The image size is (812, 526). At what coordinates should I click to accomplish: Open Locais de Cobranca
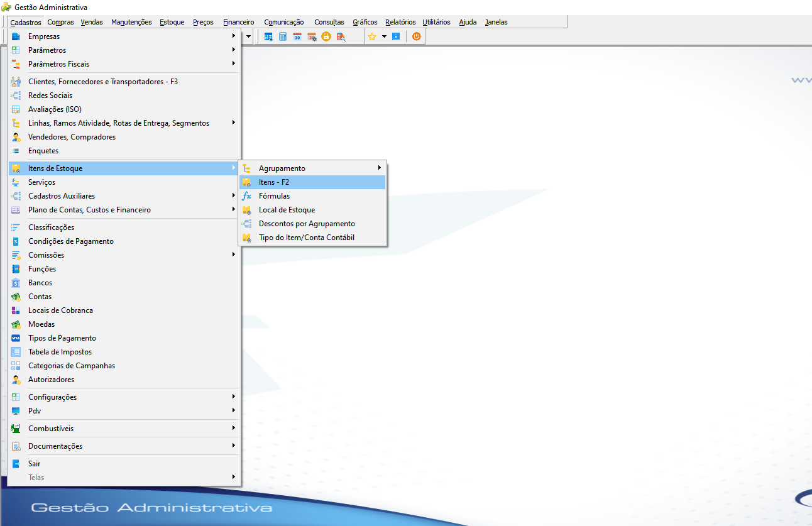coord(124,310)
